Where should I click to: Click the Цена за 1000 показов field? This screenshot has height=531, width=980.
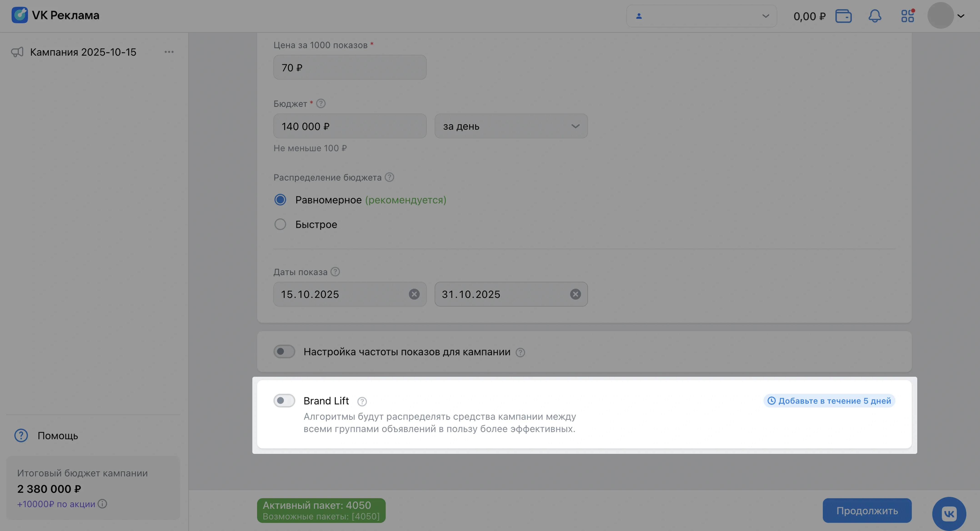click(x=349, y=67)
